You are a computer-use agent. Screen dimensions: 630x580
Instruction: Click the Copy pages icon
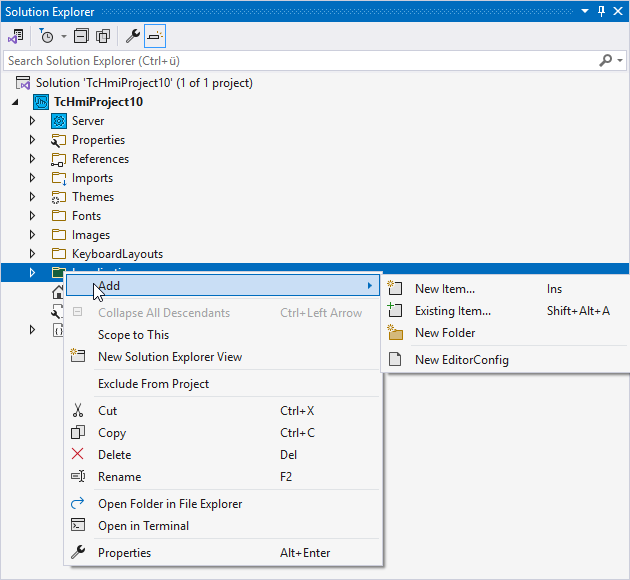pyautogui.click(x=78, y=432)
